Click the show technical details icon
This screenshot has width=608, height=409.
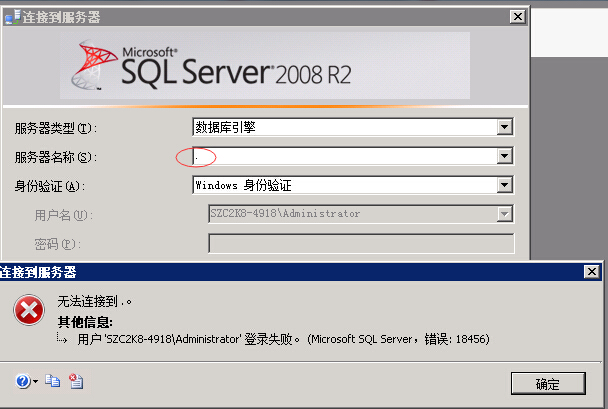76,380
